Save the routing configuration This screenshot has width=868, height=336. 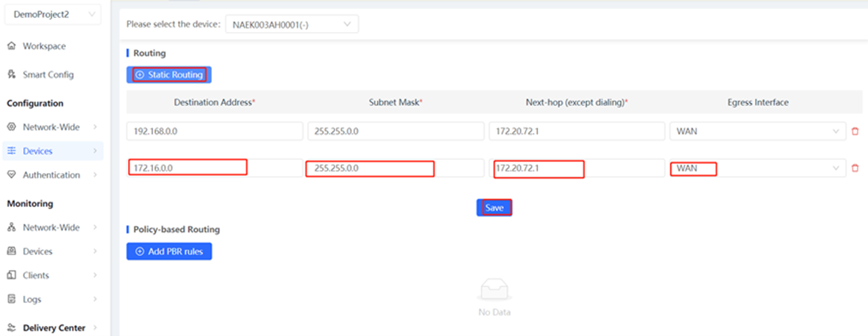pos(494,207)
